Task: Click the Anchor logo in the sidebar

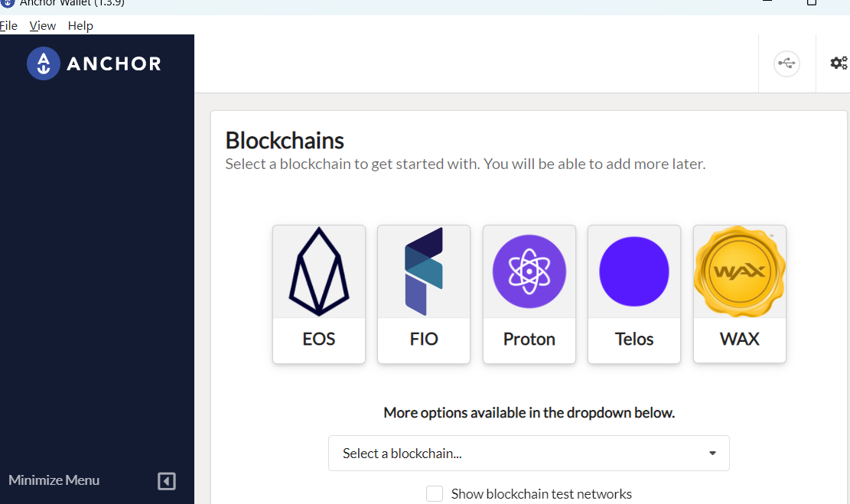Action: 93,63
